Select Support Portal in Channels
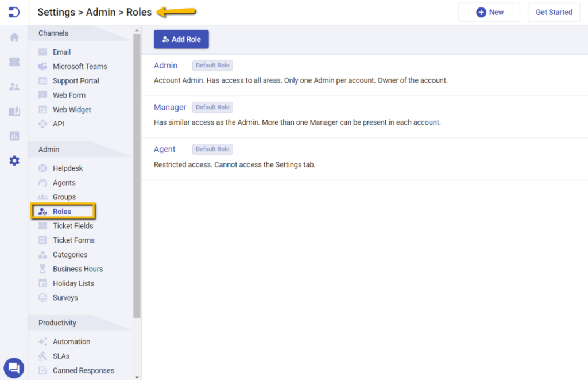 tap(76, 80)
